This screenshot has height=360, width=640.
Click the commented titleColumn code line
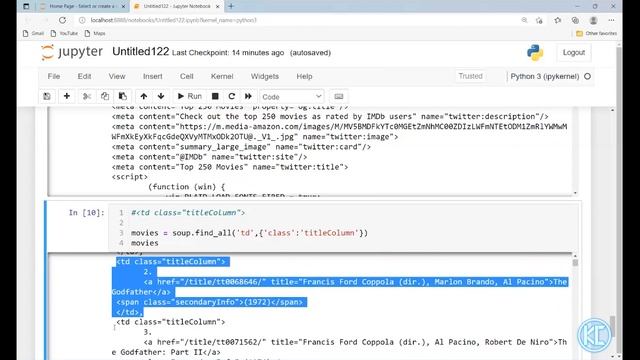(x=188, y=213)
